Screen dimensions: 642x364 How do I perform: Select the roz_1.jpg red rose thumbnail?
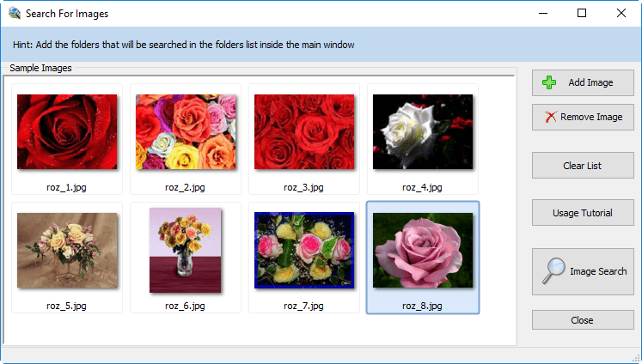tap(67, 131)
